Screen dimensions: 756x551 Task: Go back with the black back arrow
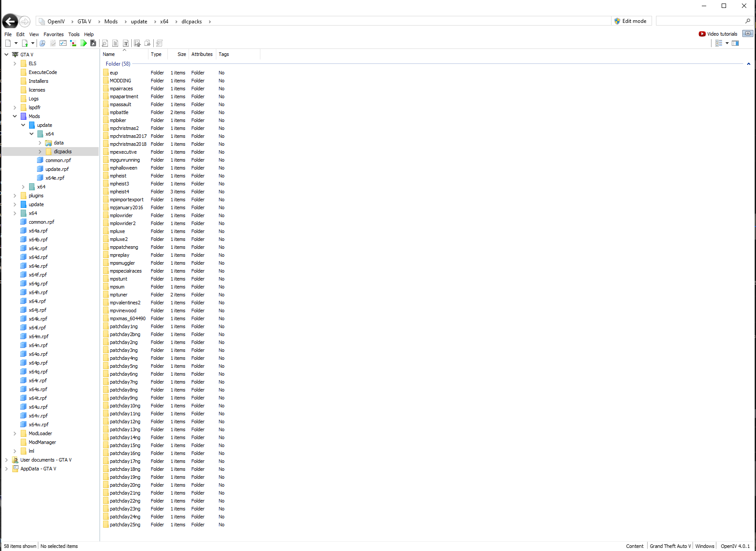(10, 21)
